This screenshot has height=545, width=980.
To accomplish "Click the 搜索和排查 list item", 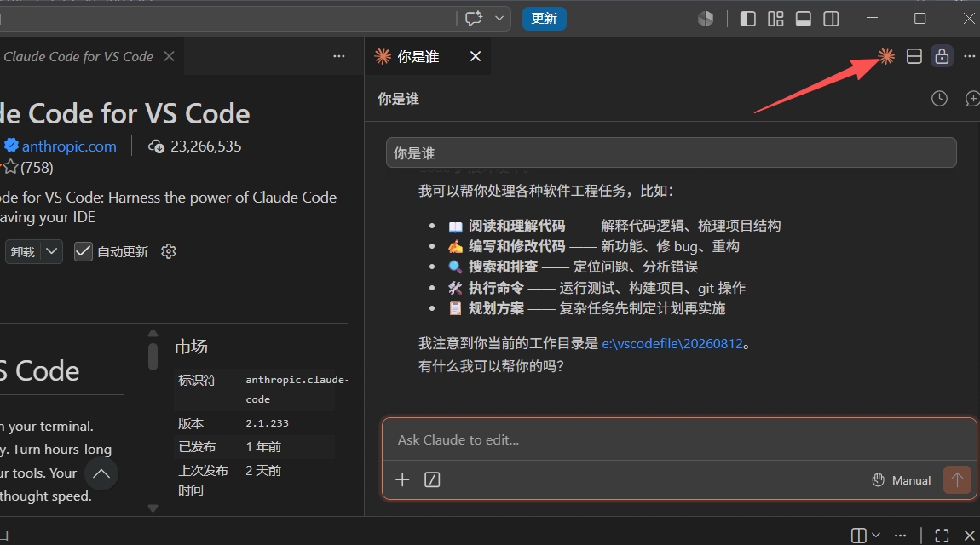I will coord(574,267).
